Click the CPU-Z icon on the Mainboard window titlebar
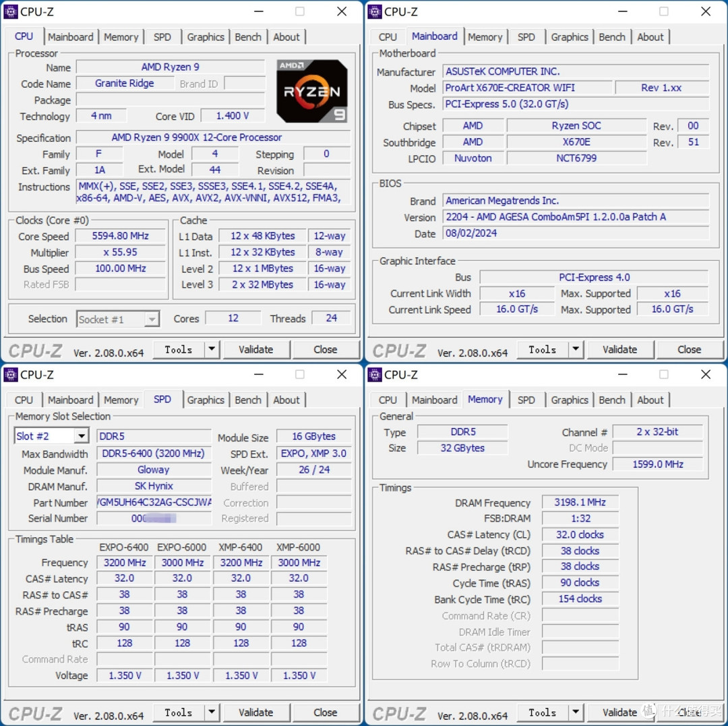 pyautogui.click(x=375, y=11)
